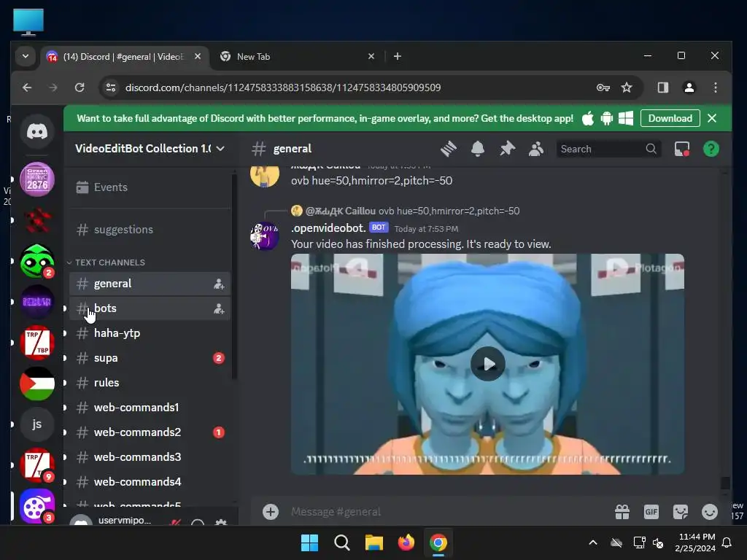Open Palestine flag server icon
This screenshot has width=747, height=560.
click(37, 384)
